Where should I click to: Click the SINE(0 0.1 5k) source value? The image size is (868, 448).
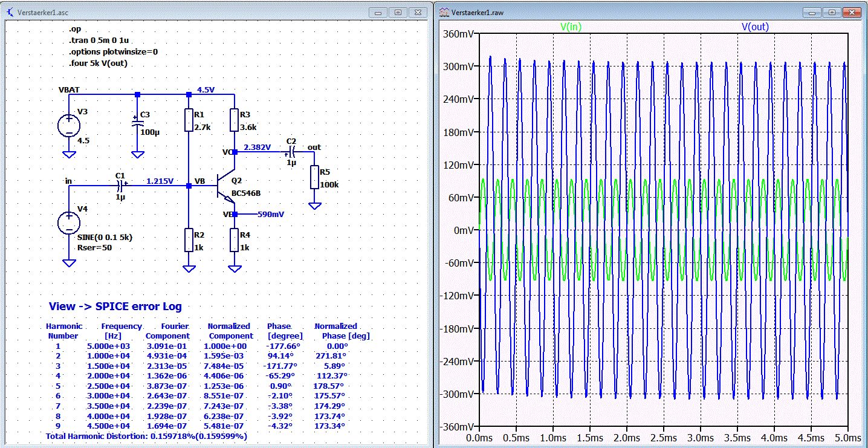point(105,237)
